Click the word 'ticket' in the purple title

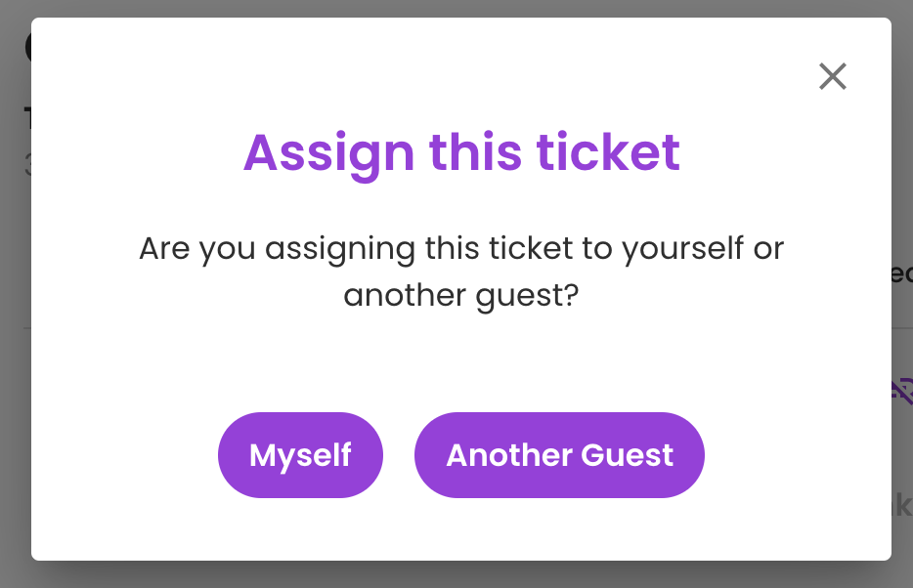[608, 152]
